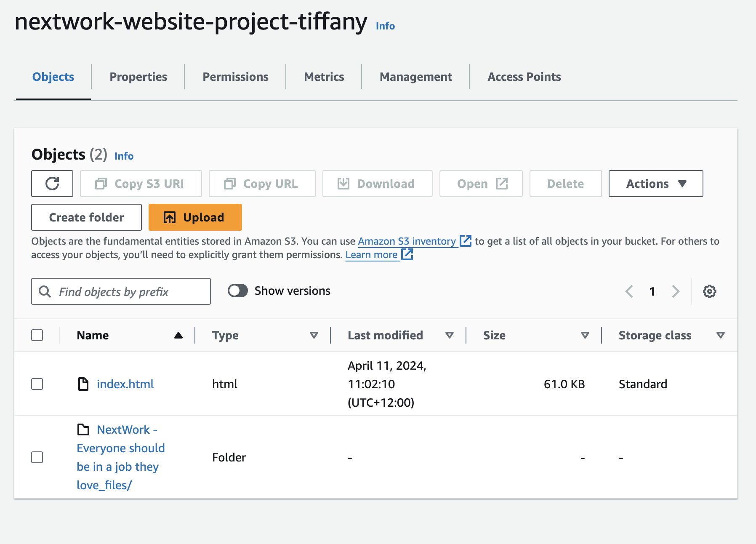Sort by Storage class column arrow

[x=720, y=335]
